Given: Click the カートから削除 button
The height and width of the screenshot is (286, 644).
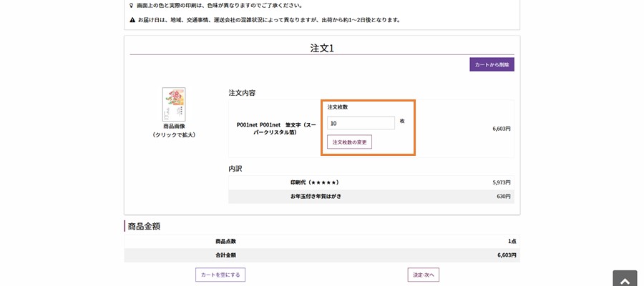Looking at the screenshot, I should (x=492, y=64).
